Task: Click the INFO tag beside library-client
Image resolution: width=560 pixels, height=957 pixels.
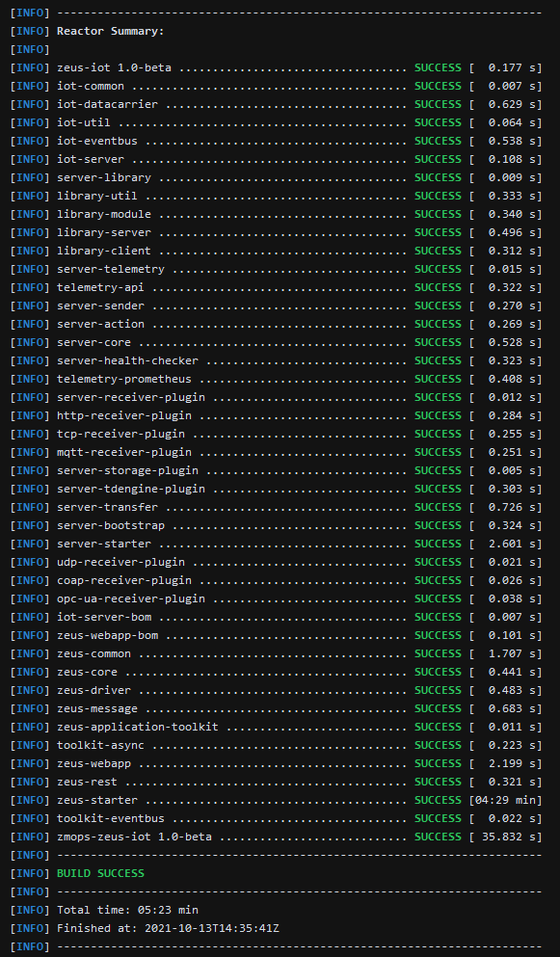Action: coord(30,251)
